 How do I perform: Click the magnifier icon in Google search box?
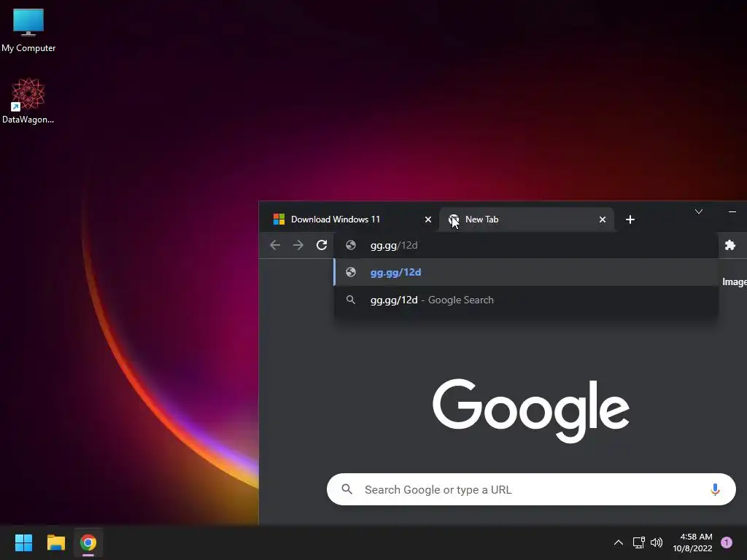[347, 489]
